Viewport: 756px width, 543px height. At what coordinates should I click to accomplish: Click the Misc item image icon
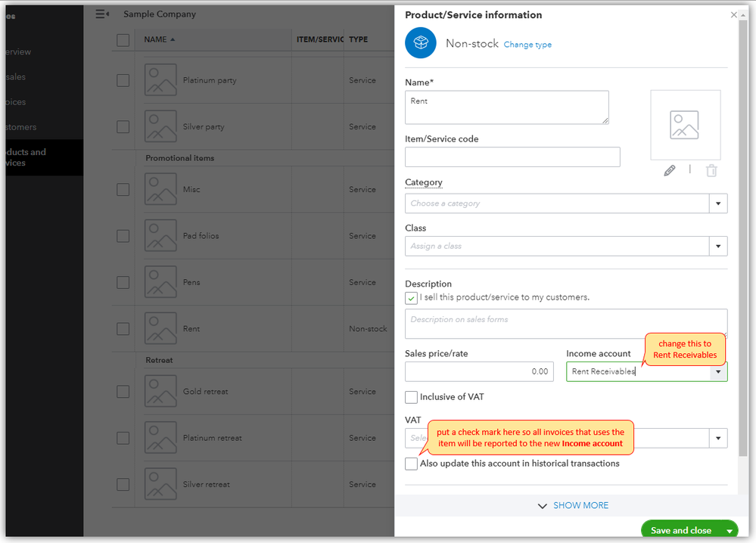[160, 189]
